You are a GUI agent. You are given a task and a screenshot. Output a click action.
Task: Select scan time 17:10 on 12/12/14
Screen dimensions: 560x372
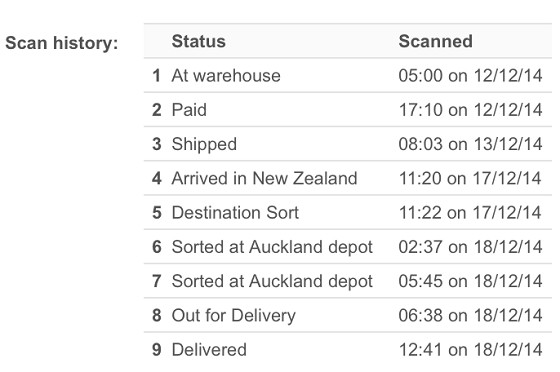tap(470, 110)
